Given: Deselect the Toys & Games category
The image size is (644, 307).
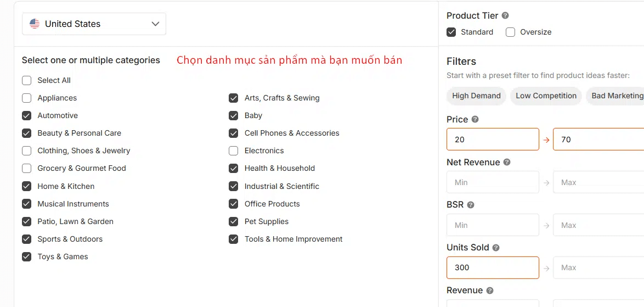Looking at the screenshot, I should (26, 256).
